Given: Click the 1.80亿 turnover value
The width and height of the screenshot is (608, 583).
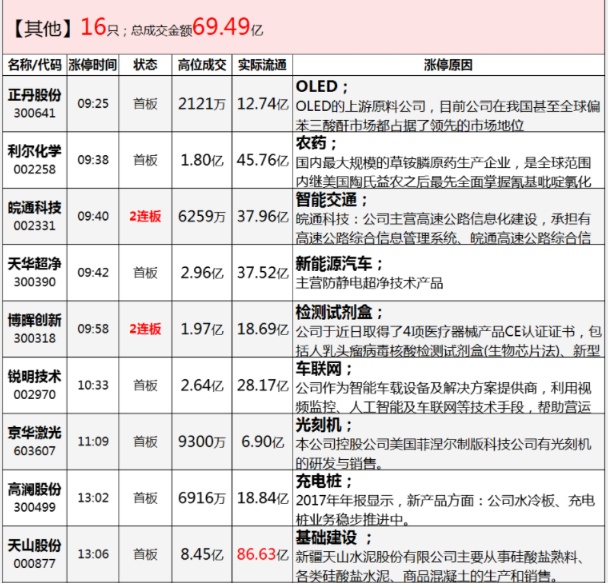Looking at the screenshot, I should (202, 160).
